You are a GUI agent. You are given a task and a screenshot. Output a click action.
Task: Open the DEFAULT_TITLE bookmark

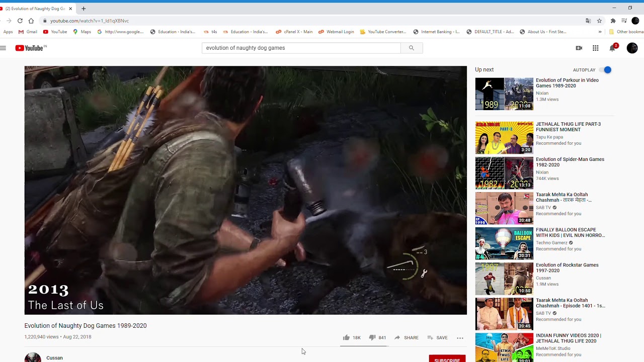[x=491, y=32]
